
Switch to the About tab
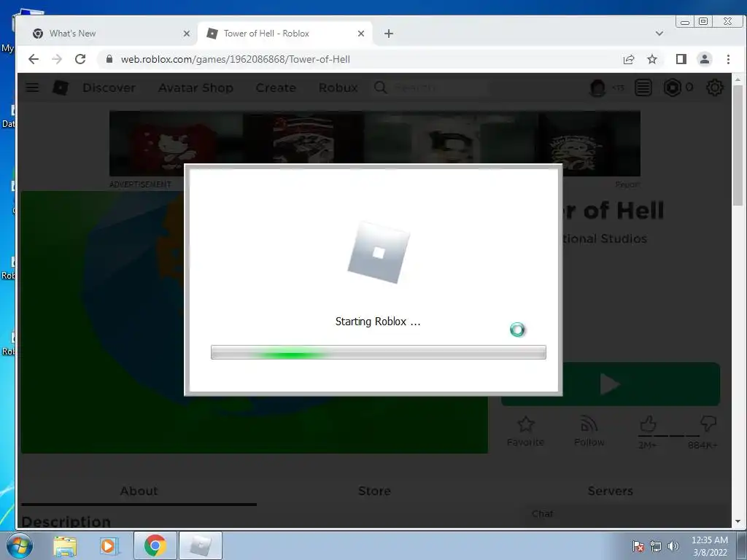click(139, 491)
